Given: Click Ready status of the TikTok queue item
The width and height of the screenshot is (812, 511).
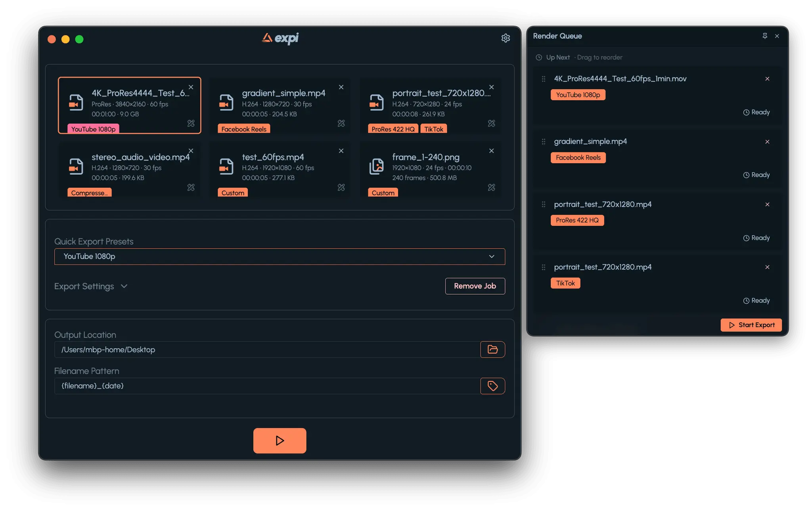Looking at the screenshot, I should tap(756, 301).
